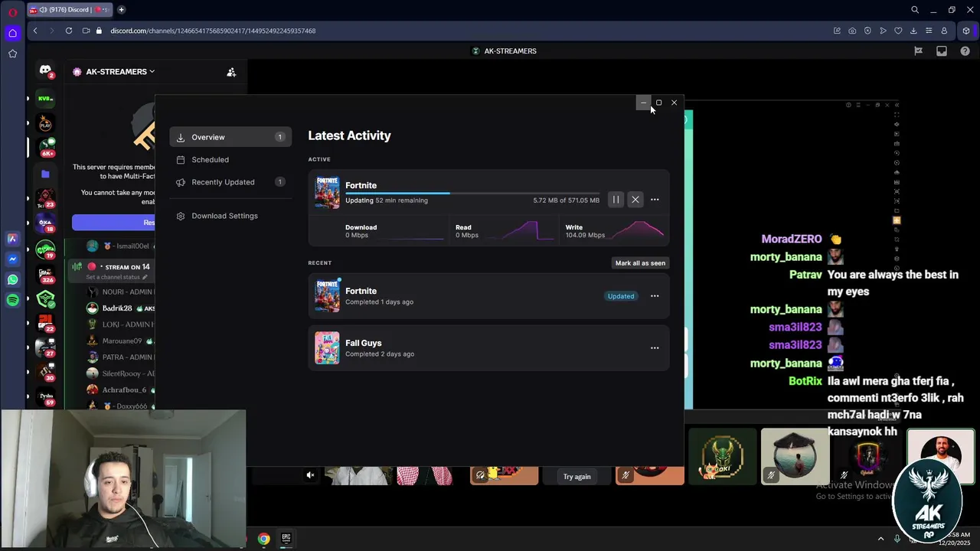Open Chrome from the taskbar

click(x=263, y=539)
